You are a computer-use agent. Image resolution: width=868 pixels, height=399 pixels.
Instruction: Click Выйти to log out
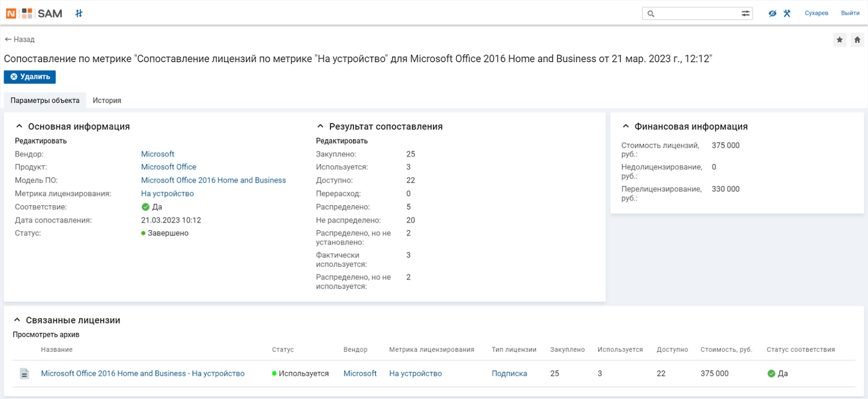(x=850, y=13)
